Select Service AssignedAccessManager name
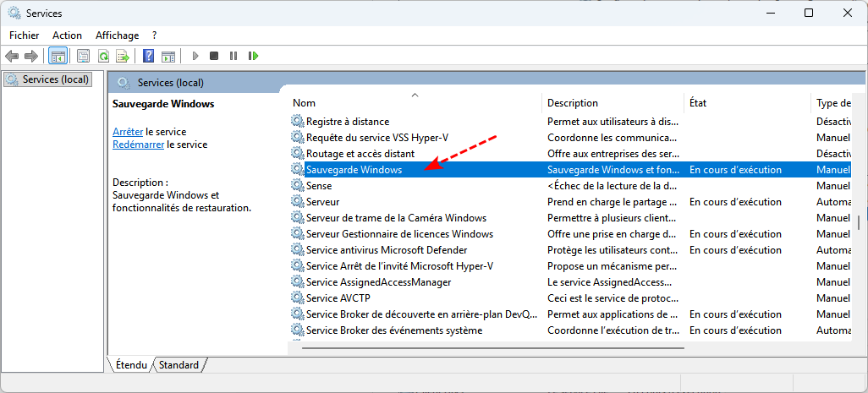 [x=379, y=282]
